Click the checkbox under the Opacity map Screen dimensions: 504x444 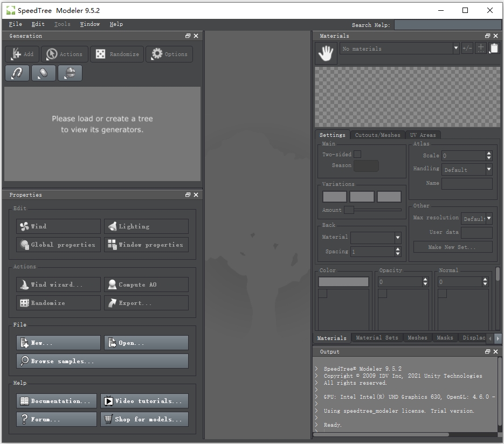(x=382, y=294)
